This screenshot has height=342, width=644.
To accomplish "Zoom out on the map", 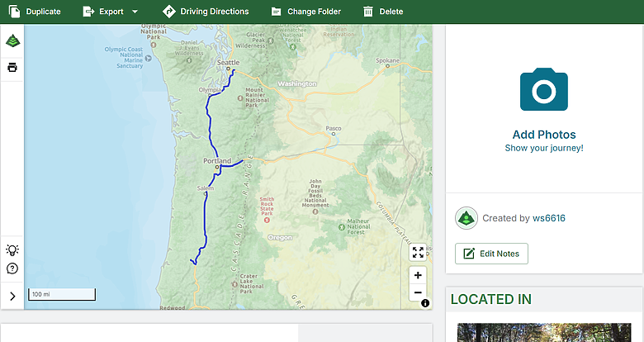I will point(418,292).
